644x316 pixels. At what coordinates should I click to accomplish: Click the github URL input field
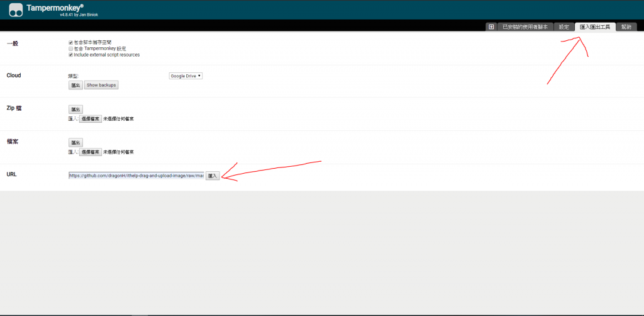(136, 176)
